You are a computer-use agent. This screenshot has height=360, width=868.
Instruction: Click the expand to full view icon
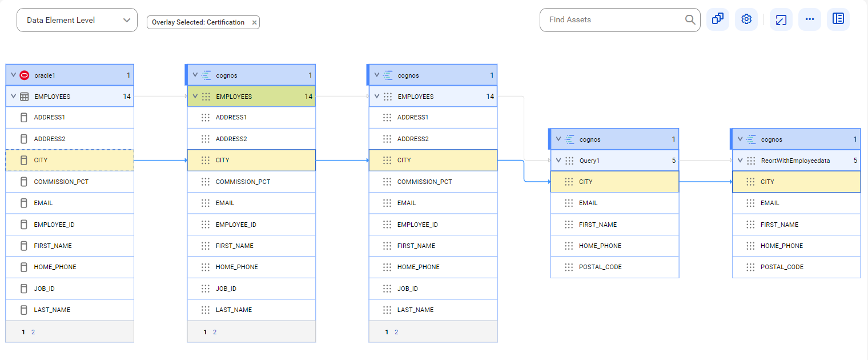coord(781,19)
